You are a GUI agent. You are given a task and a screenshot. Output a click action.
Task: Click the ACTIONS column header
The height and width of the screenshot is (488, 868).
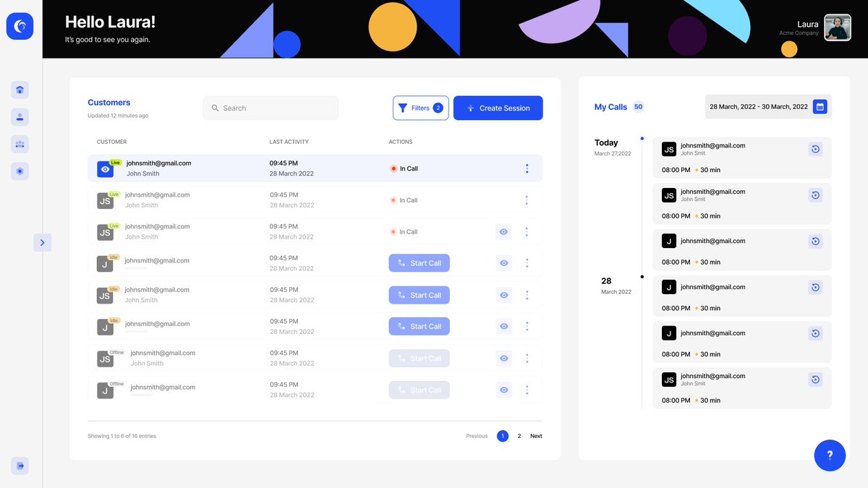click(401, 142)
